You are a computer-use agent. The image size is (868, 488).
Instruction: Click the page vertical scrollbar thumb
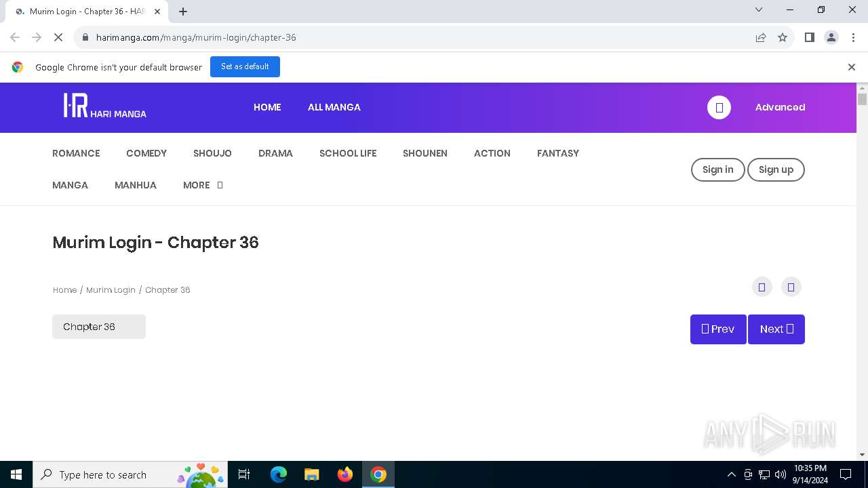coord(862,99)
